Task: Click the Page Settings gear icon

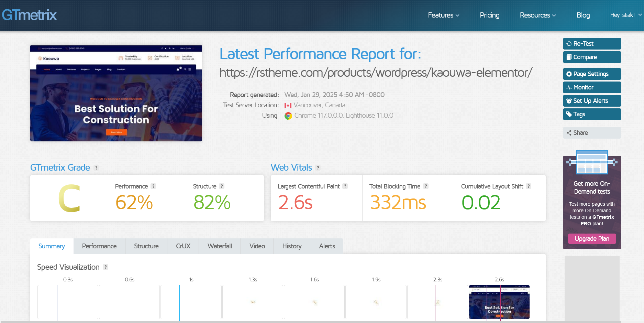Action: 569,74
